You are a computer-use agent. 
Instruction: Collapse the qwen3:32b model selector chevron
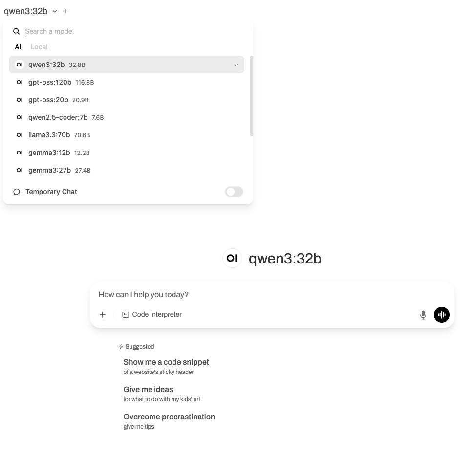click(x=55, y=11)
